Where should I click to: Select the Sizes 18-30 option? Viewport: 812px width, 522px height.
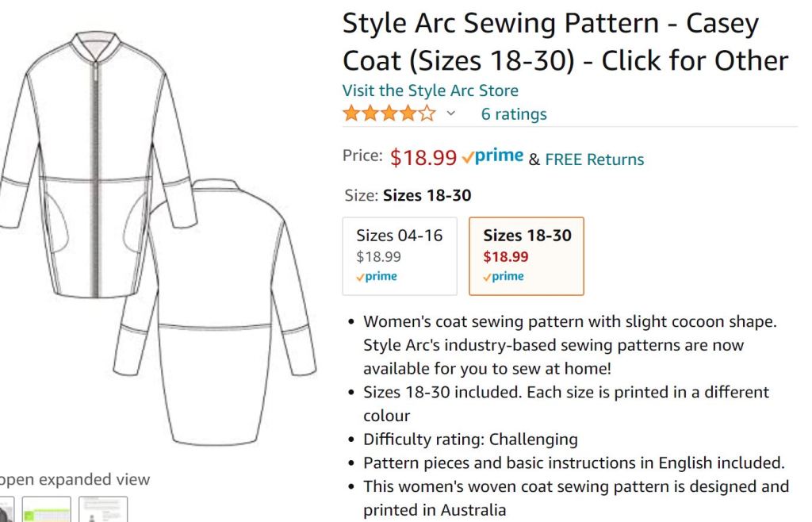(527, 255)
